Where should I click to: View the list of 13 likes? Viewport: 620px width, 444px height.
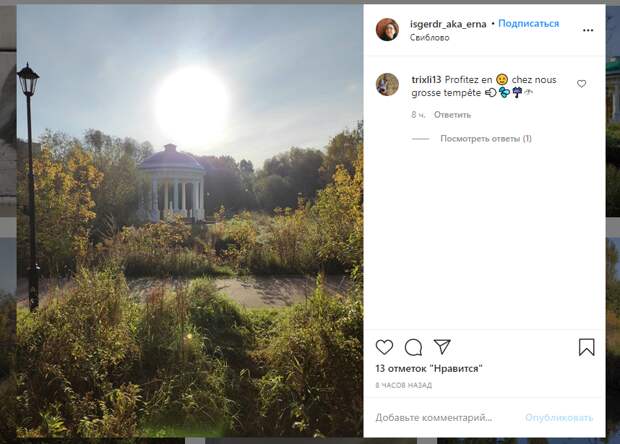pos(429,368)
